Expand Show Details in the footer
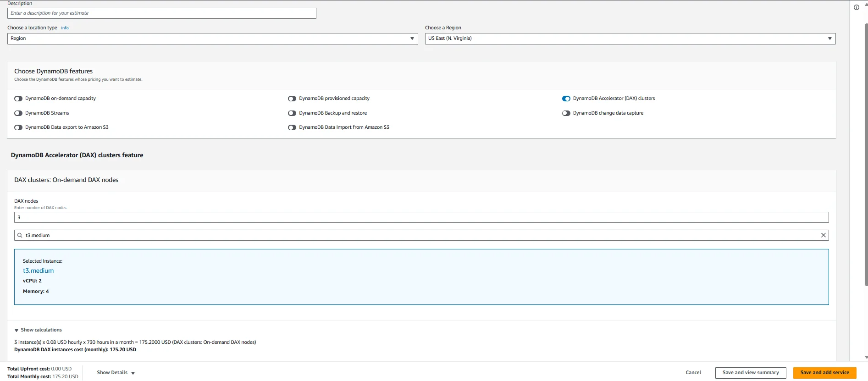Screen dimensions: 868x381 [116, 373]
